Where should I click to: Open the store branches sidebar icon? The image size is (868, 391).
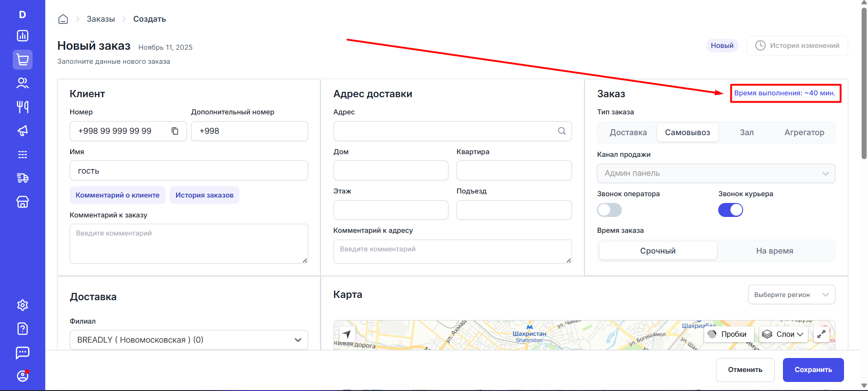click(23, 202)
